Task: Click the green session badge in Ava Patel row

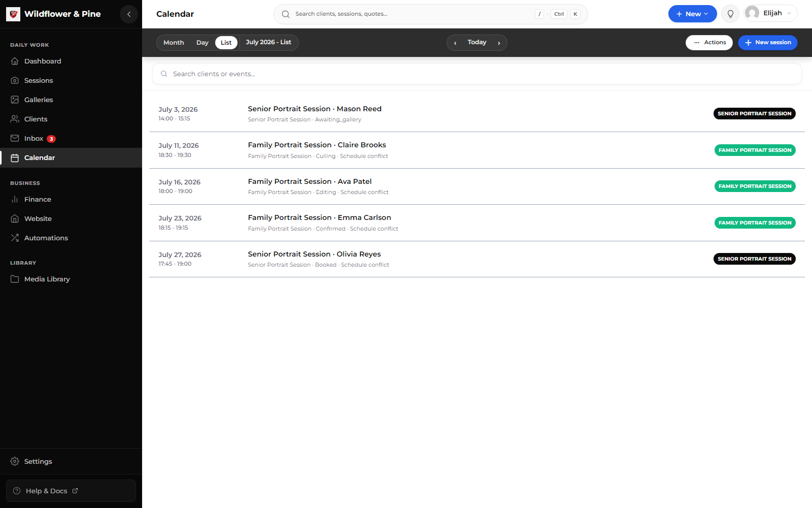Action: point(755,186)
